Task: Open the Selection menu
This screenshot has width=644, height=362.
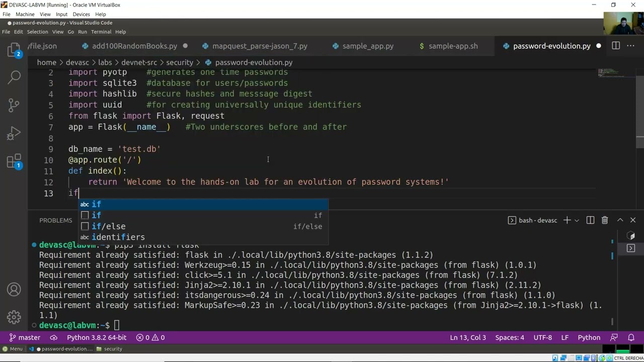Action: click(x=37, y=32)
